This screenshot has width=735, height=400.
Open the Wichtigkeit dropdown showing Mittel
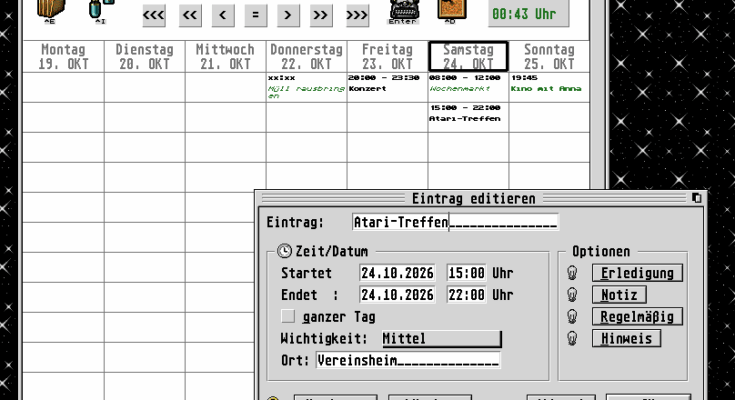[x=442, y=339]
